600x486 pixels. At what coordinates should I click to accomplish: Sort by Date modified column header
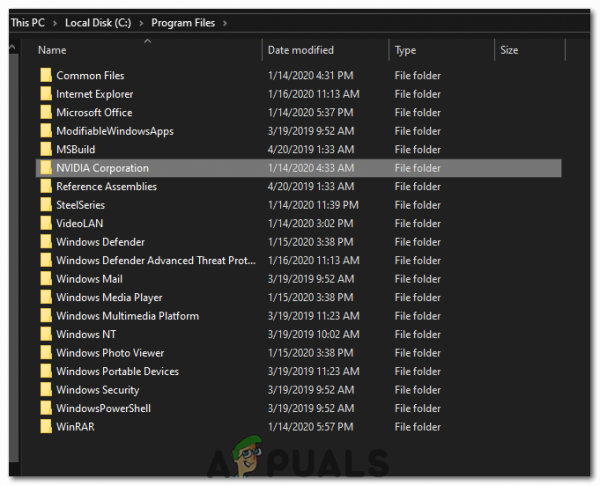(x=301, y=50)
